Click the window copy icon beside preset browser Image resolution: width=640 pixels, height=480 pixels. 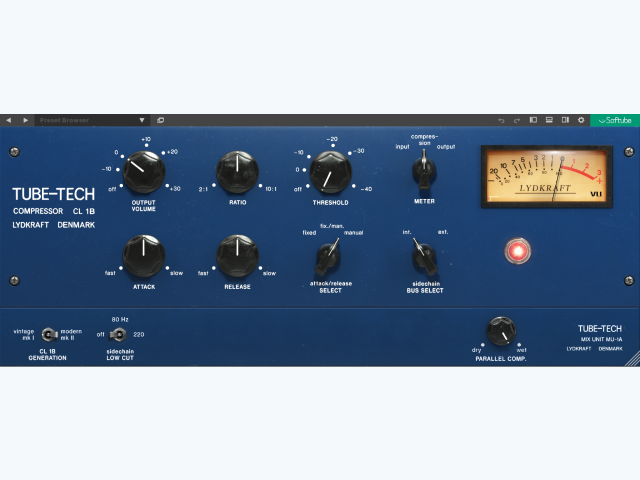pyautogui.click(x=160, y=120)
